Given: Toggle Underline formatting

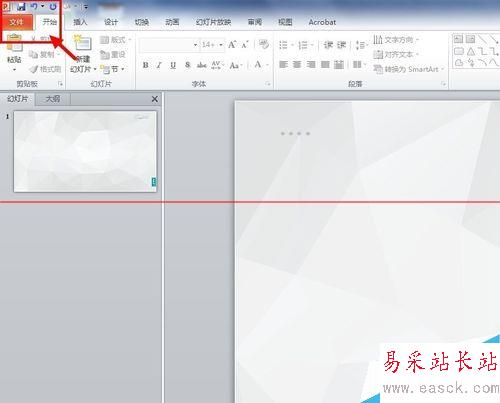Looking at the screenshot, I should [173, 65].
